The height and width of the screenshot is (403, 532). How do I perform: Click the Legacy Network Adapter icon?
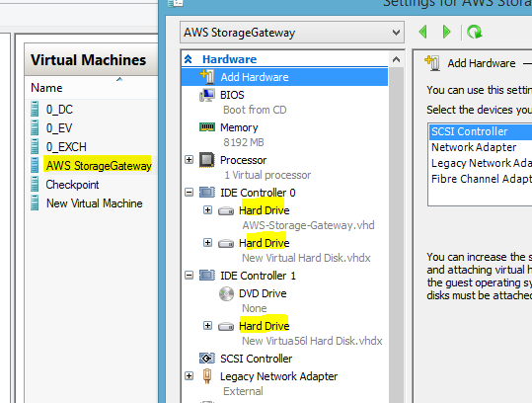coord(207,376)
